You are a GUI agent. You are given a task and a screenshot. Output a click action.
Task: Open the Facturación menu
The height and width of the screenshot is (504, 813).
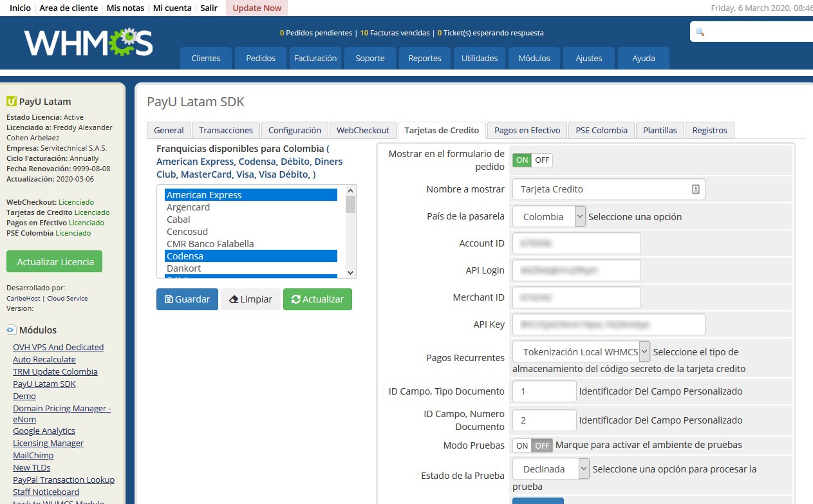pyautogui.click(x=315, y=58)
